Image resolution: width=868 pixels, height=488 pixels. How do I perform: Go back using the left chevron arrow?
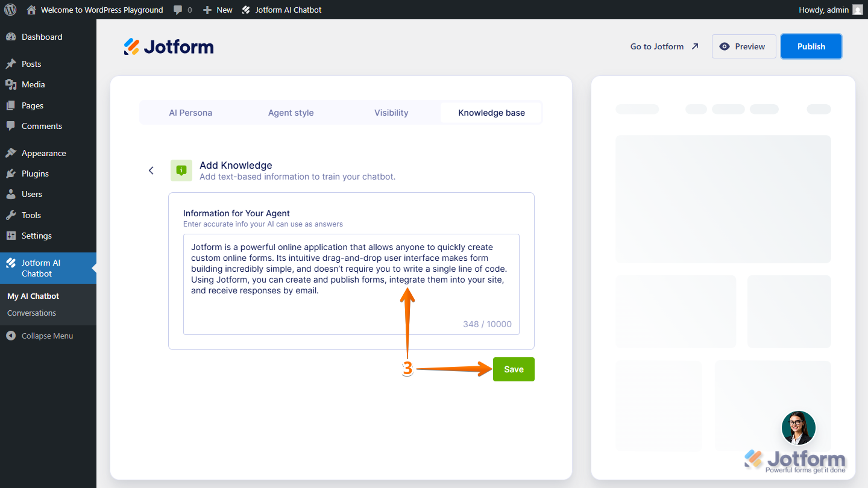coord(151,170)
